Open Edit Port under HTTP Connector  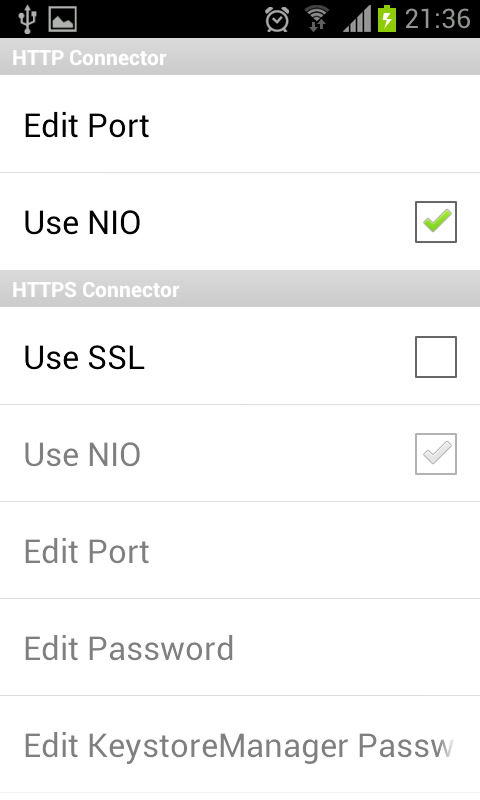pyautogui.click(x=240, y=124)
